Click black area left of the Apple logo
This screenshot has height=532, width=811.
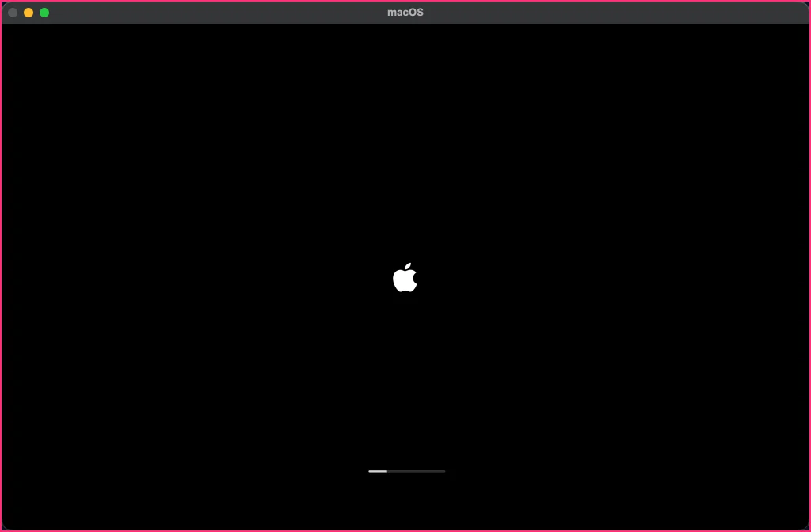(x=196, y=277)
